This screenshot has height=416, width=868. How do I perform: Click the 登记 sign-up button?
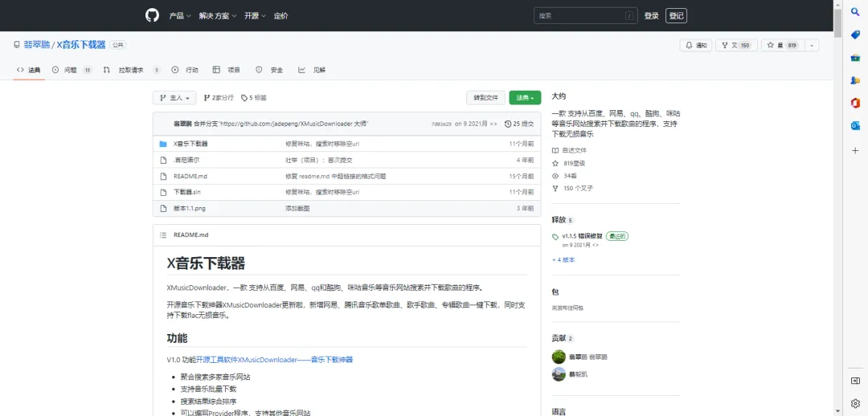tap(677, 15)
